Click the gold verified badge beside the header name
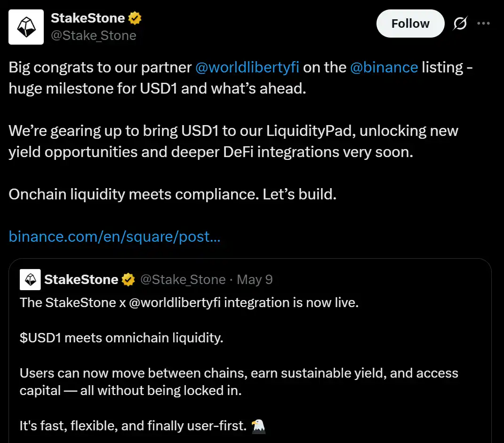 (136, 19)
